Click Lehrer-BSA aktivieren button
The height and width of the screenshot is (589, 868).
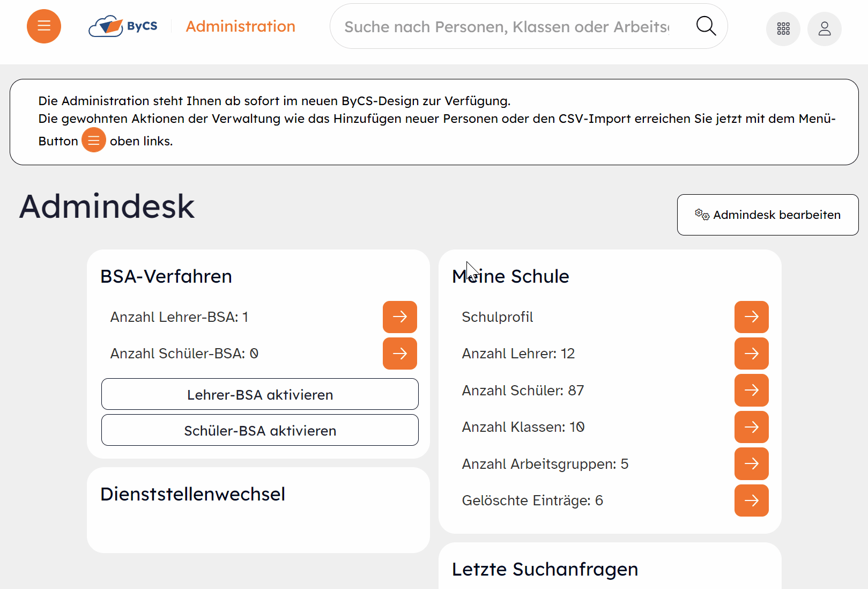[x=259, y=394]
